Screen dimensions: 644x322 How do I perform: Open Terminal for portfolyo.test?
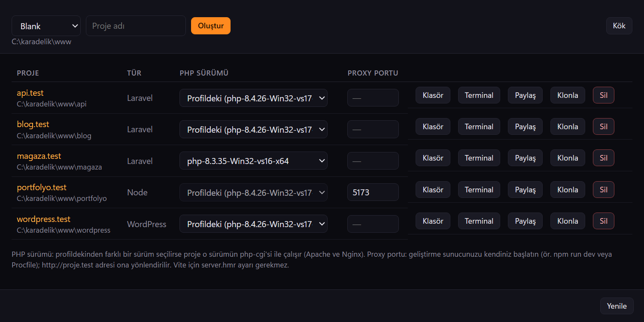click(479, 190)
